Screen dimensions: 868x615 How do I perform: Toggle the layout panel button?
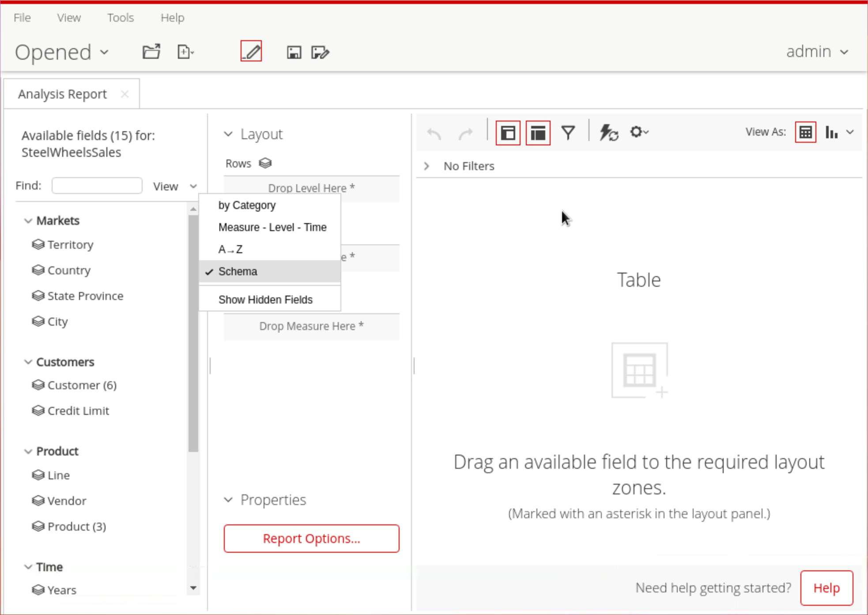click(x=538, y=133)
